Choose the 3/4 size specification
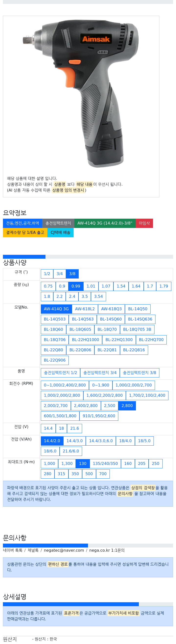176x644 pixels. click(59, 274)
